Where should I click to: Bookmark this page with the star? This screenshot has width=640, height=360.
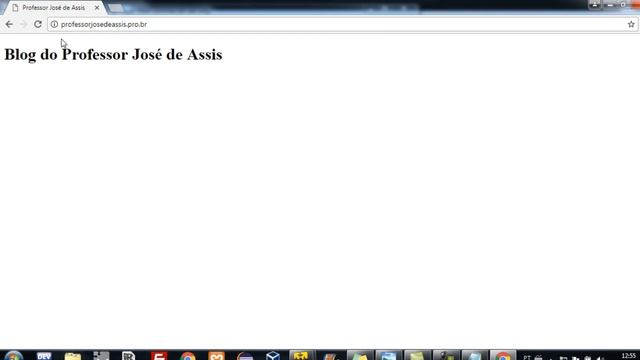631,24
